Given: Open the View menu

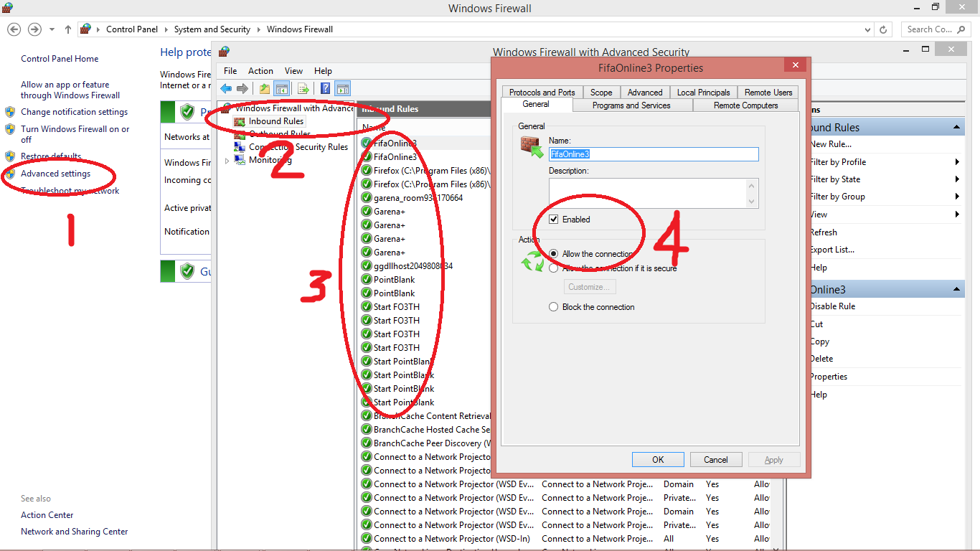Looking at the screenshot, I should [293, 71].
